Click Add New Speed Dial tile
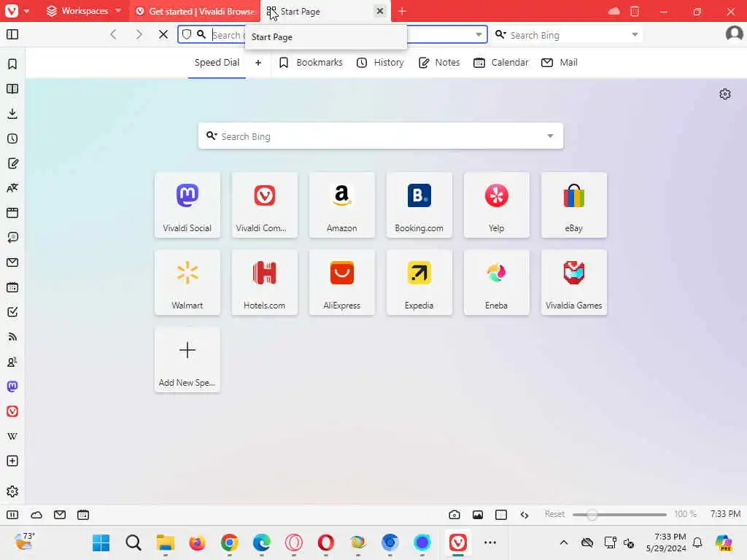 187,359
